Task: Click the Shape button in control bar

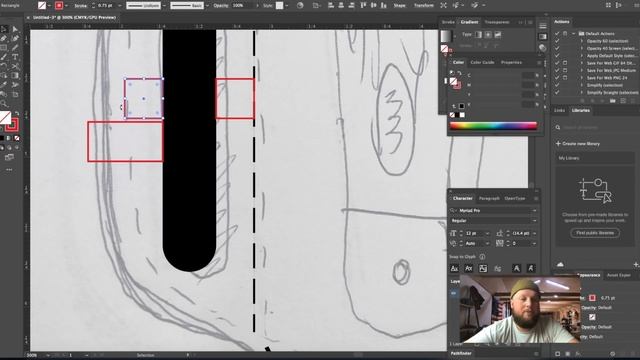Action: [399, 6]
